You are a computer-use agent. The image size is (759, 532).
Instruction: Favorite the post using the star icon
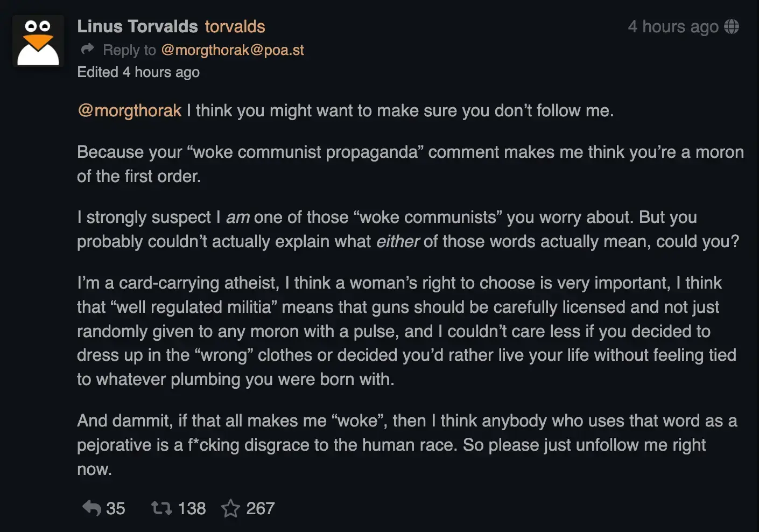point(230,508)
